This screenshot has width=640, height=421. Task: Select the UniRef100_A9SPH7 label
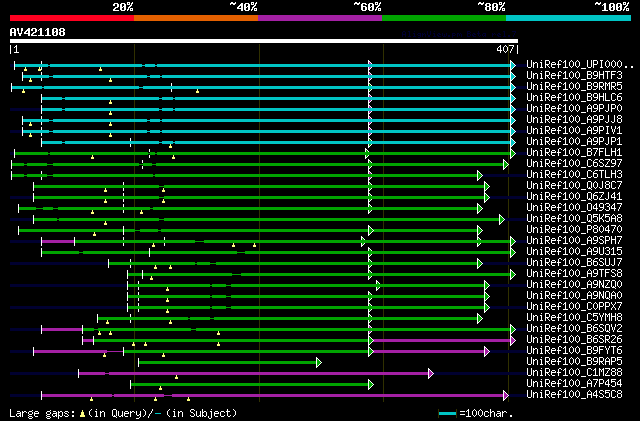click(574, 241)
